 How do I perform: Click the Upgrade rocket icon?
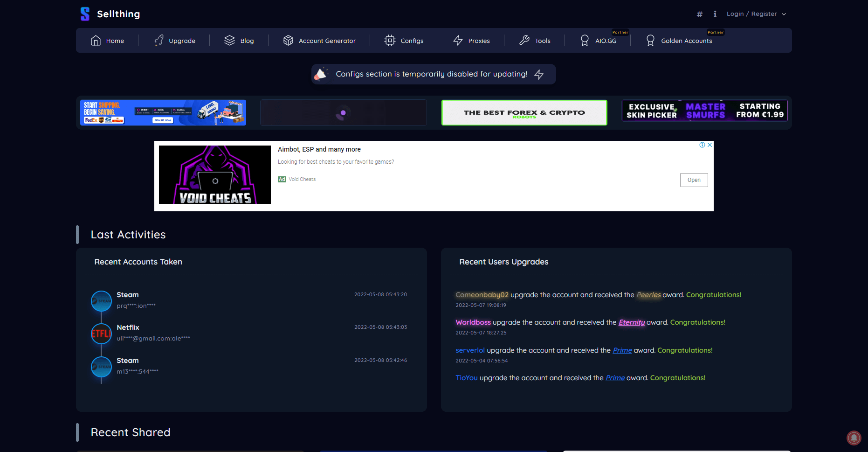click(x=159, y=41)
